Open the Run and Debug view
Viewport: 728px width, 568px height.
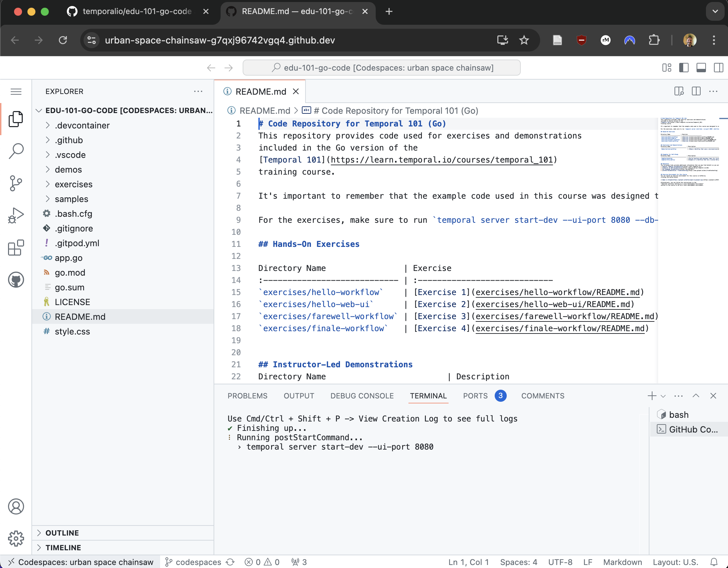(x=16, y=215)
